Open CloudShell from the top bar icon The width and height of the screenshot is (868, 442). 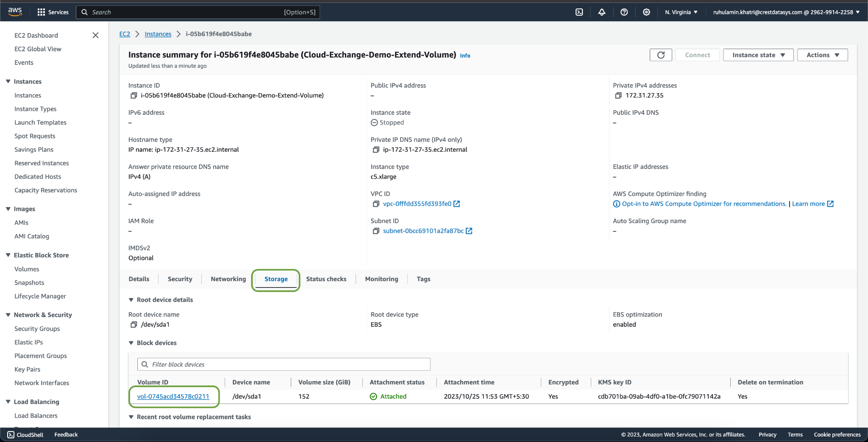(x=579, y=12)
